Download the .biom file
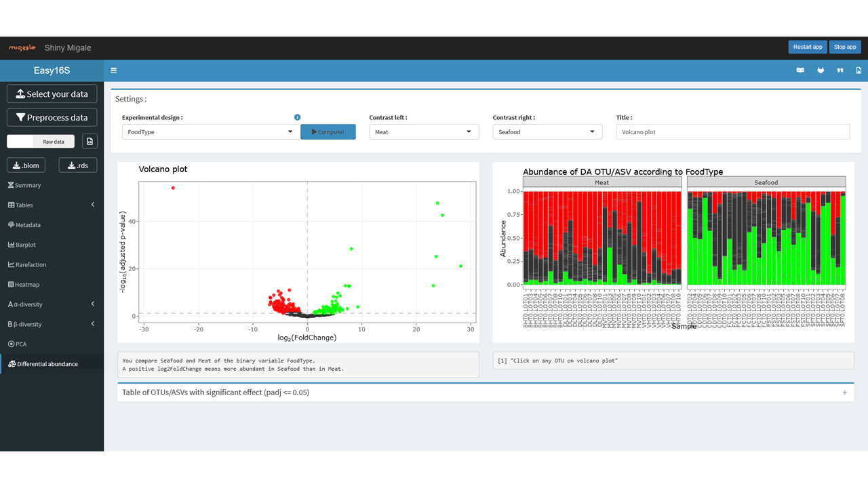This screenshot has height=488, width=868. (x=26, y=165)
